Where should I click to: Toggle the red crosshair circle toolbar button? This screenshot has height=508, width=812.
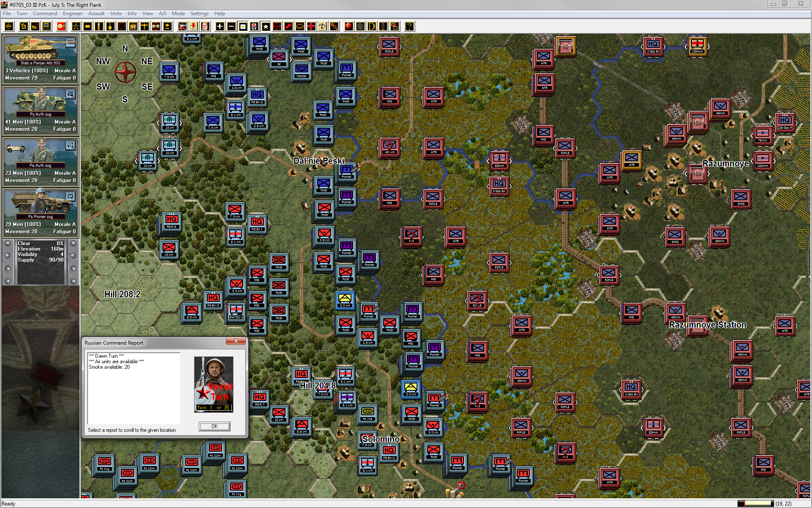point(277,26)
